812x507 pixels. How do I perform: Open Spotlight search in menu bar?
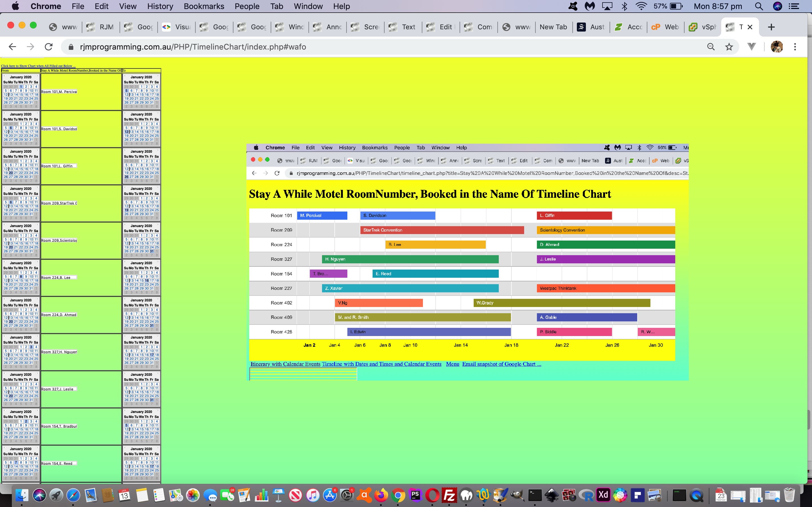[x=759, y=6]
